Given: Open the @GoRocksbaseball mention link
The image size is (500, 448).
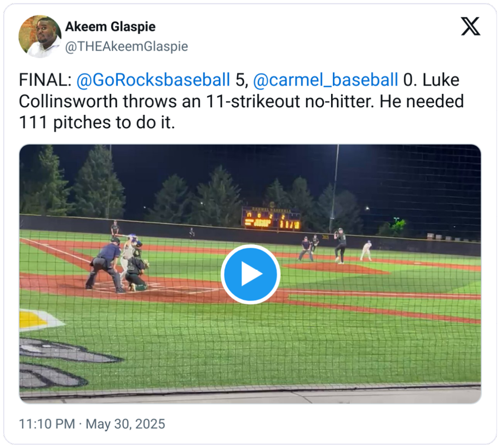Looking at the screenshot, I should [153, 79].
